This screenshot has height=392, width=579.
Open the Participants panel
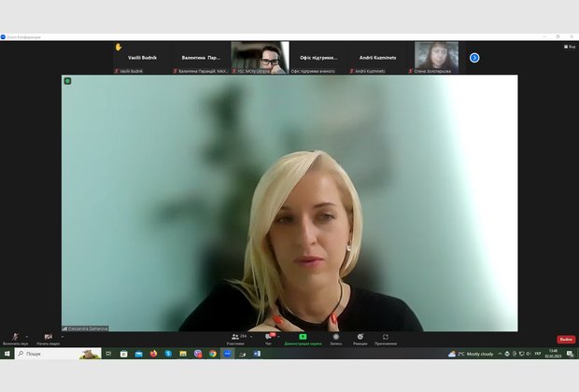[x=235, y=339]
